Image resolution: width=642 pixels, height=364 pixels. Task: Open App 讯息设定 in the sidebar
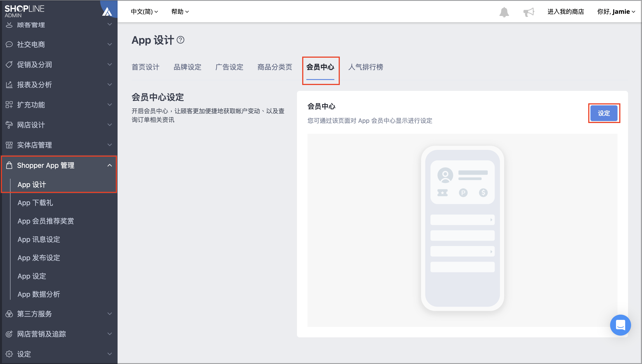pos(39,239)
